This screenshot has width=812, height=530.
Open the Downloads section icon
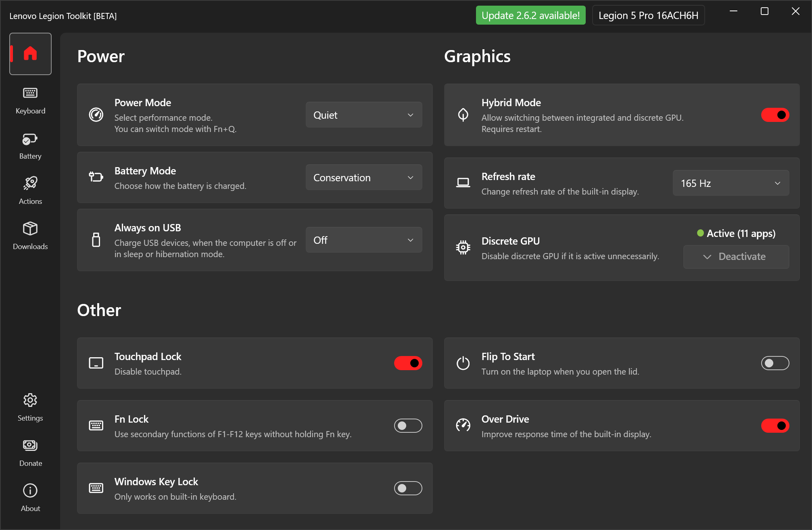[x=30, y=228]
